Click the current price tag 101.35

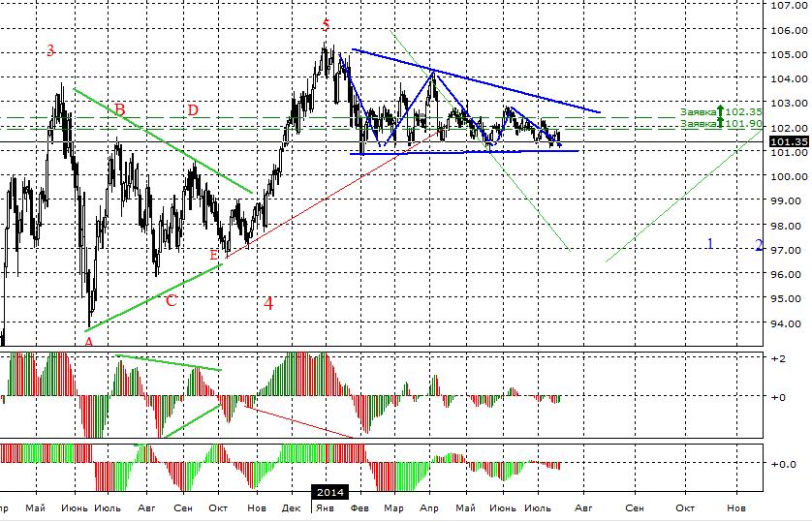pyautogui.click(x=789, y=141)
